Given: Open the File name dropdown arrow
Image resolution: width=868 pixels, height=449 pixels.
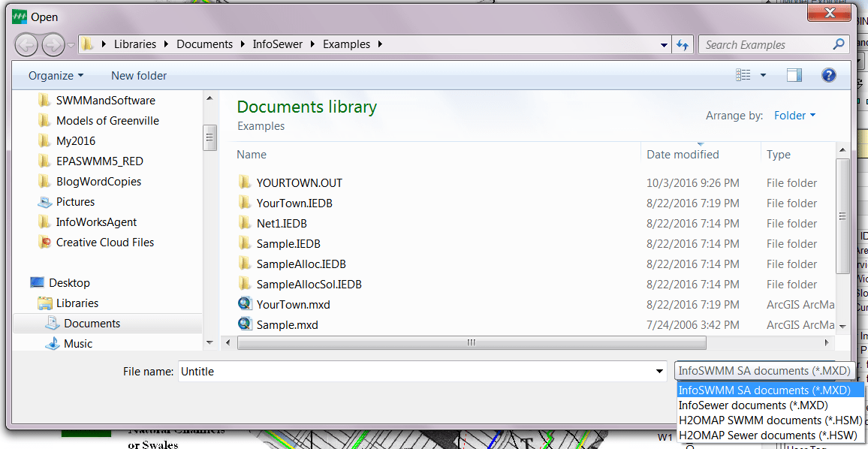Looking at the screenshot, I should [659, 372].
